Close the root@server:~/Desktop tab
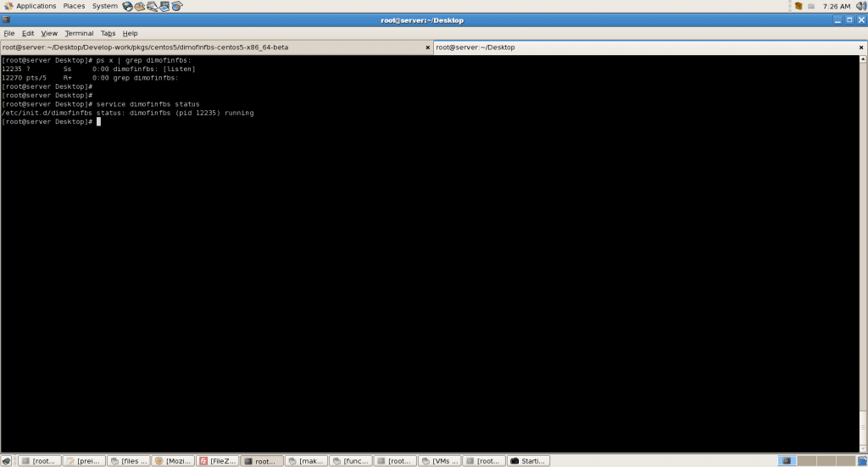This screenshot has height=467, width=868. (x=861, y=47)
